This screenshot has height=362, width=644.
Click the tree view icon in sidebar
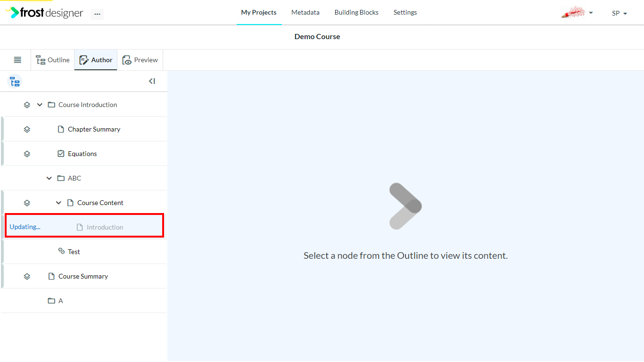[x=15, y=82]
